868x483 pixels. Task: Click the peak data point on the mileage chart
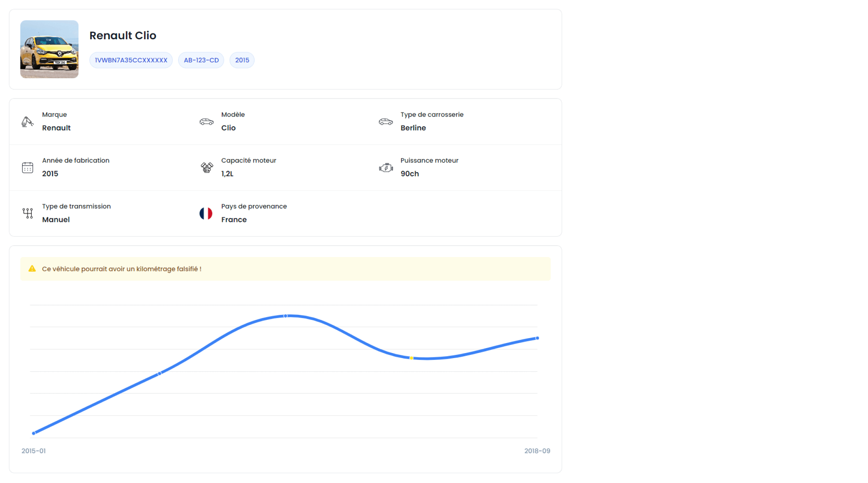pos(286,316)
